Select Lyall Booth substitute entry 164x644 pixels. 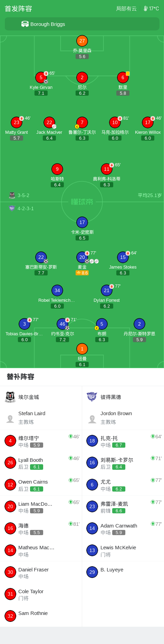point(41,463)
